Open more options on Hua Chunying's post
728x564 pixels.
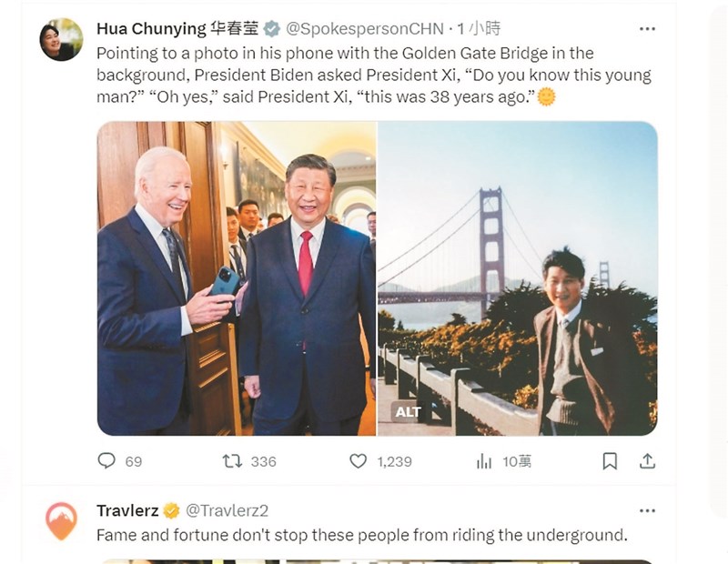(x=647, y=29)
